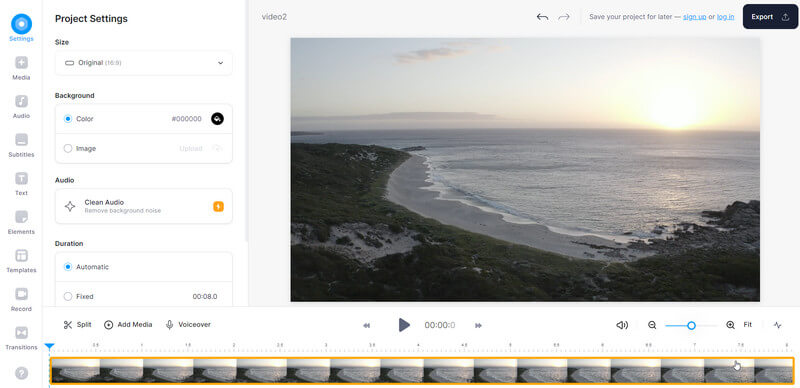Follow the sign up link
The image size is (800, 388).
[694, 17]
